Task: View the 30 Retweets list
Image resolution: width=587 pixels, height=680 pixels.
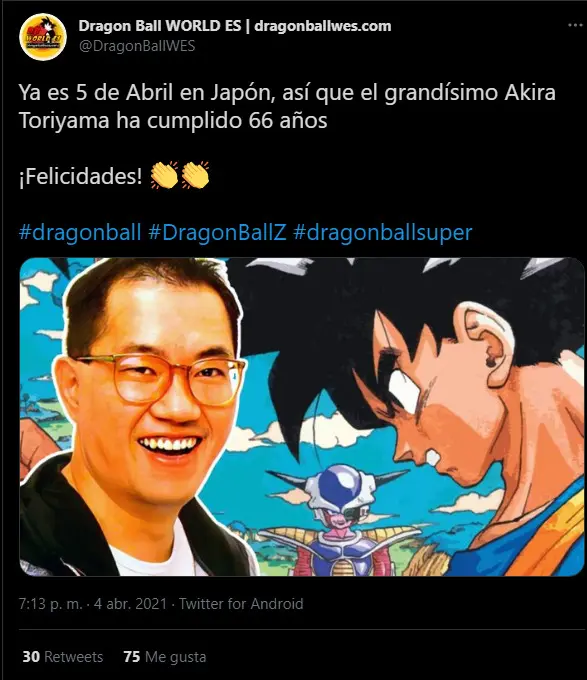Action: click(x=63, y=657)
